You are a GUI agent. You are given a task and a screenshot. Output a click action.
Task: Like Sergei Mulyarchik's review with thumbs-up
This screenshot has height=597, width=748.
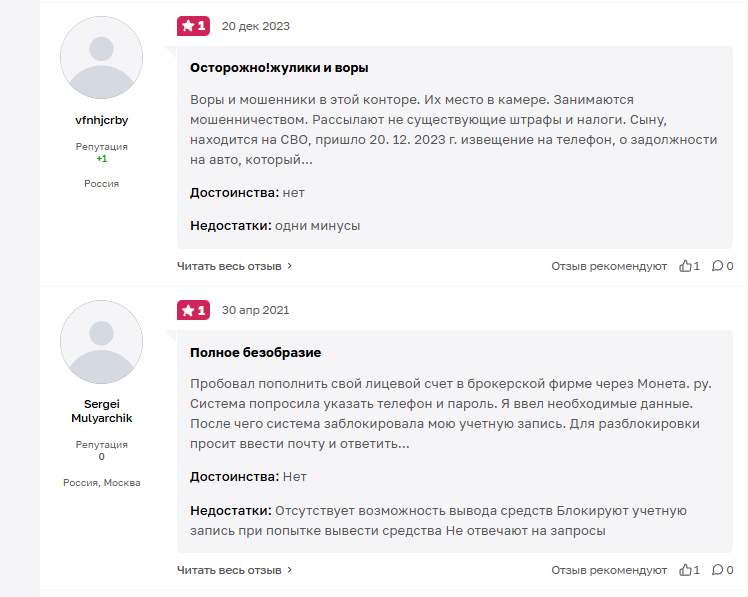[x=686, y=570]
